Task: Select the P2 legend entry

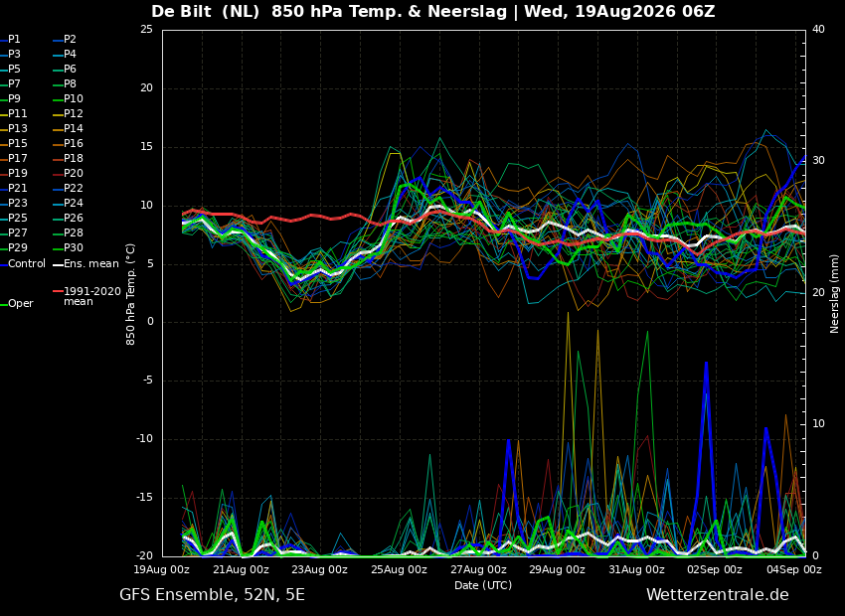Action: pos(66,40)
